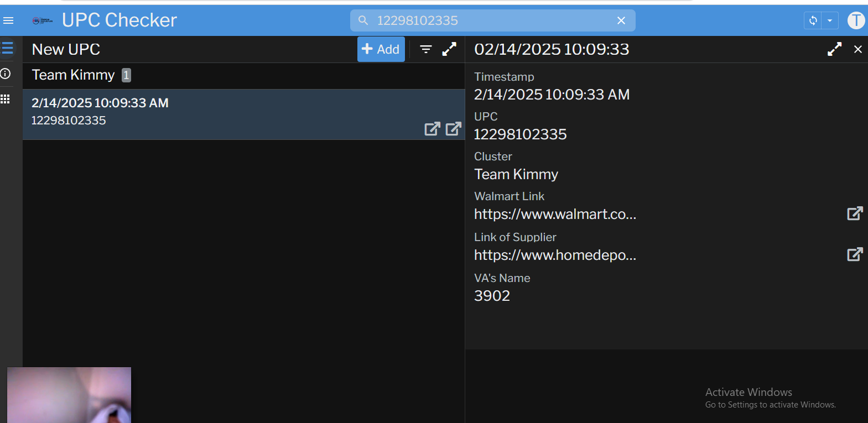
Task: Expand the New UPC list panel
Action: pos(450,49)
